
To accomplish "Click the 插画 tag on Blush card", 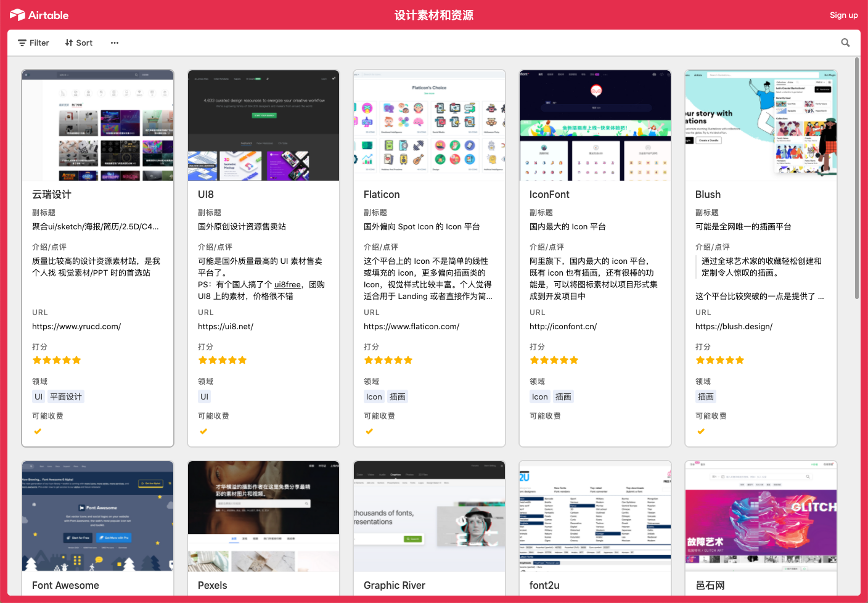I will [x=706, y=396].
